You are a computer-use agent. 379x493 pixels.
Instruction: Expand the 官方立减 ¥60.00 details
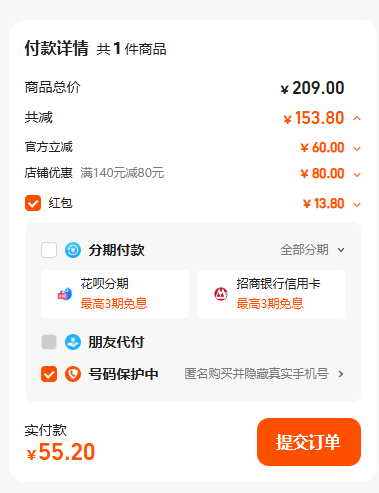[357, 148]
